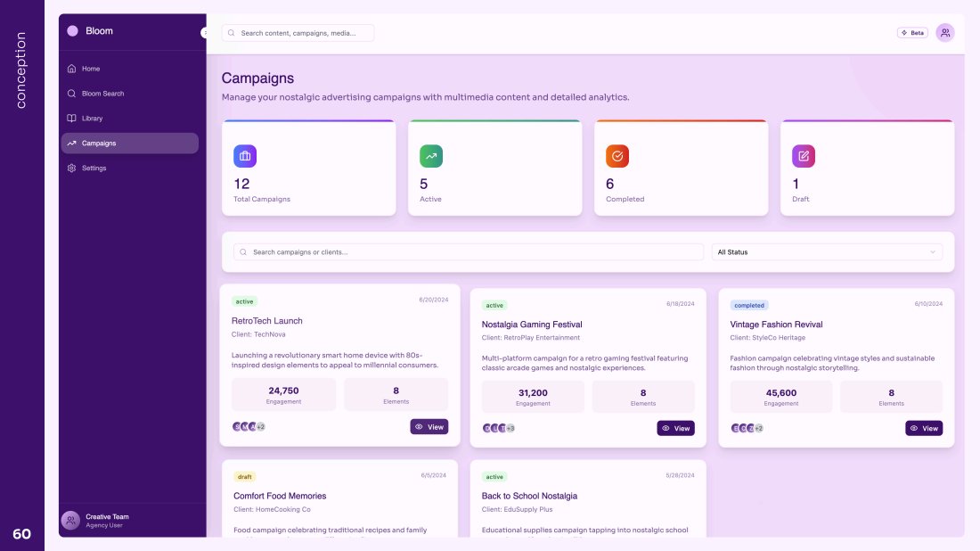
Task: Open the user profile icon top right
Action: coord(945,33)
